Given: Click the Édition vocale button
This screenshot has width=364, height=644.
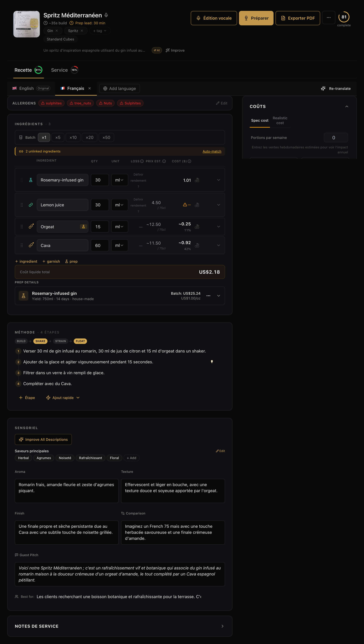Looking at the screenshot, I should click(x=214, y=18).
